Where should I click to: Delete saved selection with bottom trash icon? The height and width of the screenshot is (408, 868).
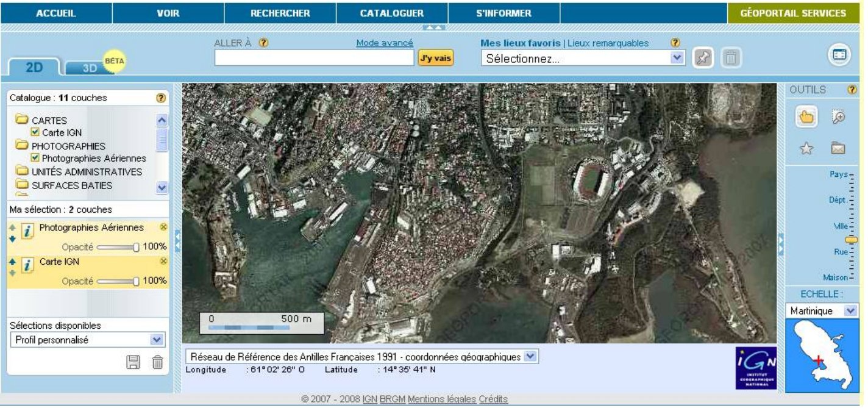pos(157,362)
